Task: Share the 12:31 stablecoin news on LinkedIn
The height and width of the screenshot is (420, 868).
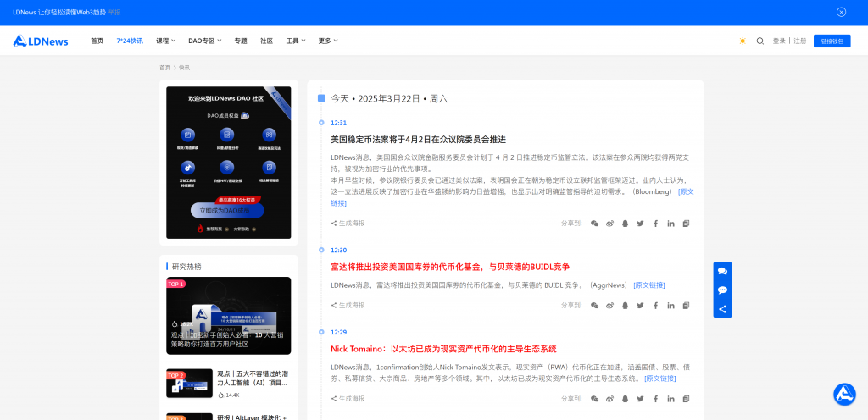Action: 671,224
